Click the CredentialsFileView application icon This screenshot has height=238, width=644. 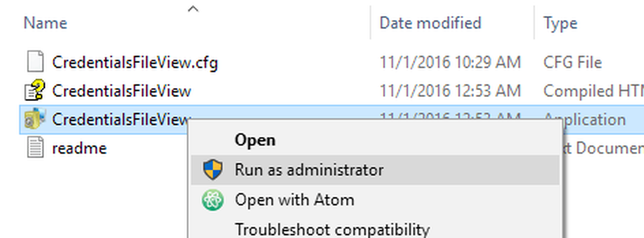pos(35,119)
